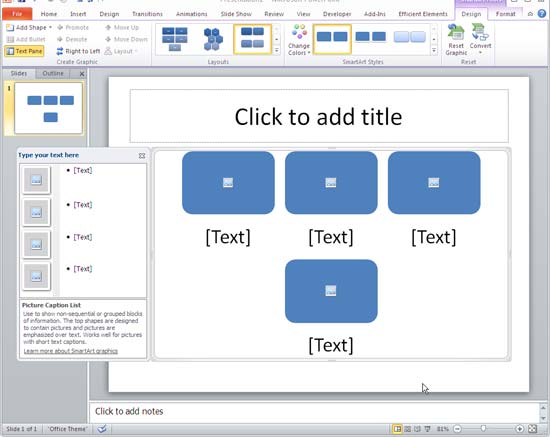
Task: Minimize the ribbon with the caret icon
Action: point(530,14)
